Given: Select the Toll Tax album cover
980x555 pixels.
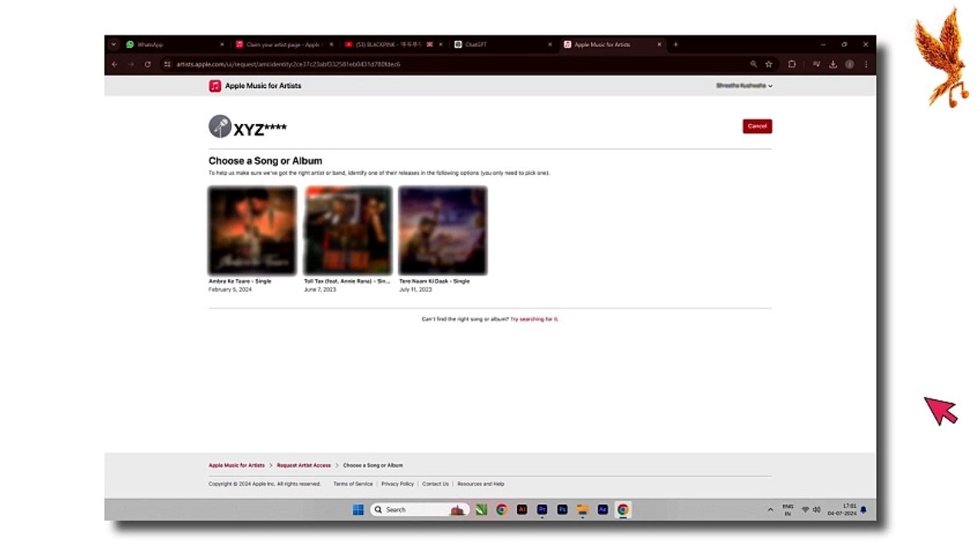Looking at the screenshot, I should tap(348, 230).
